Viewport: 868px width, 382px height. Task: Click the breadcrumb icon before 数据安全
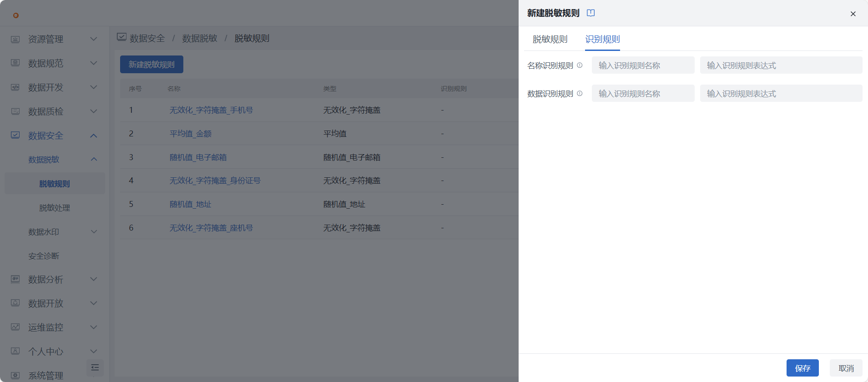pyautogui.click(x=121, y=37)
